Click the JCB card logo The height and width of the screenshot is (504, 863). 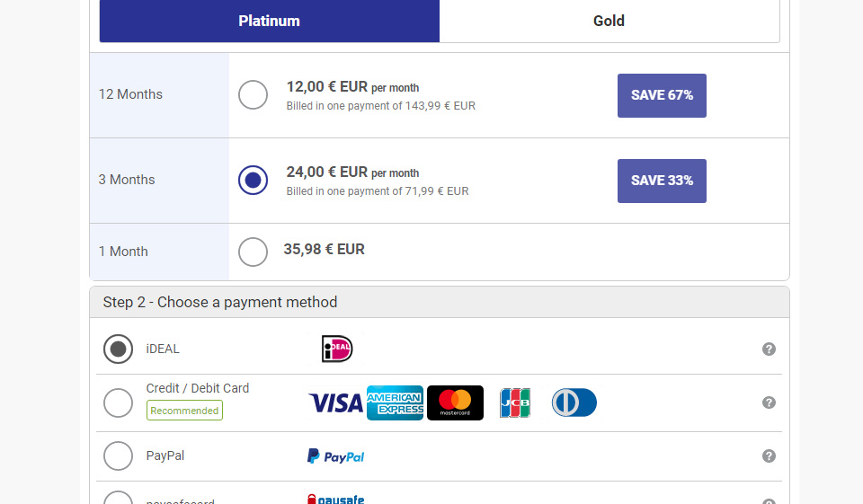[x=515, y=403]
